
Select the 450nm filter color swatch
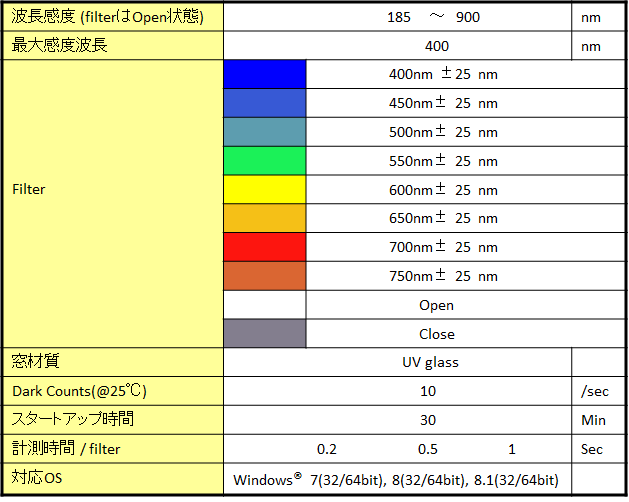click(264, 103)
